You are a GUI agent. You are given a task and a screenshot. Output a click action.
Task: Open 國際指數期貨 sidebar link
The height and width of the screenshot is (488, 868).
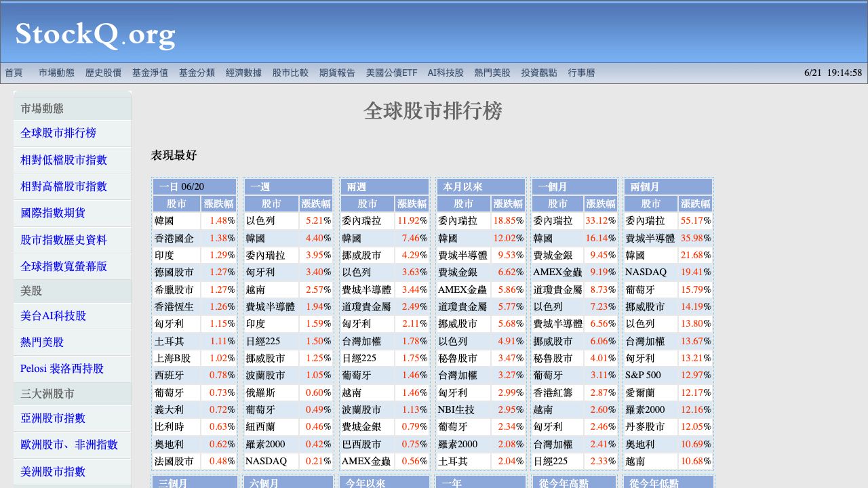(53, 213)
